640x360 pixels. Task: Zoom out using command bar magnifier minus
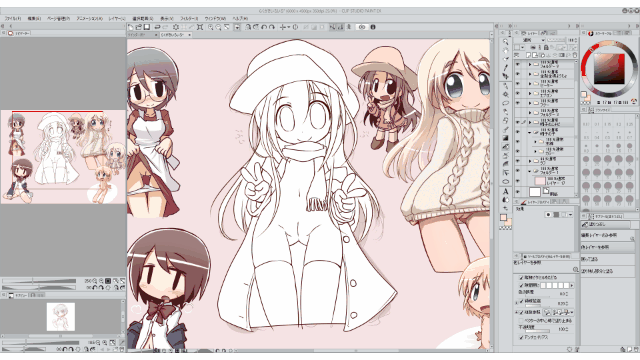[x=218, y=27]
